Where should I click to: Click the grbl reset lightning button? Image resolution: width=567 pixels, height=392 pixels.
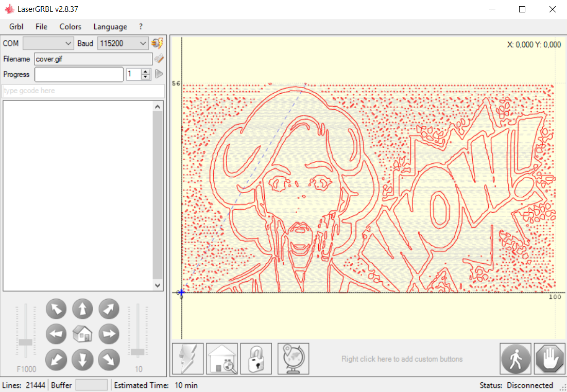coord(187,359)
